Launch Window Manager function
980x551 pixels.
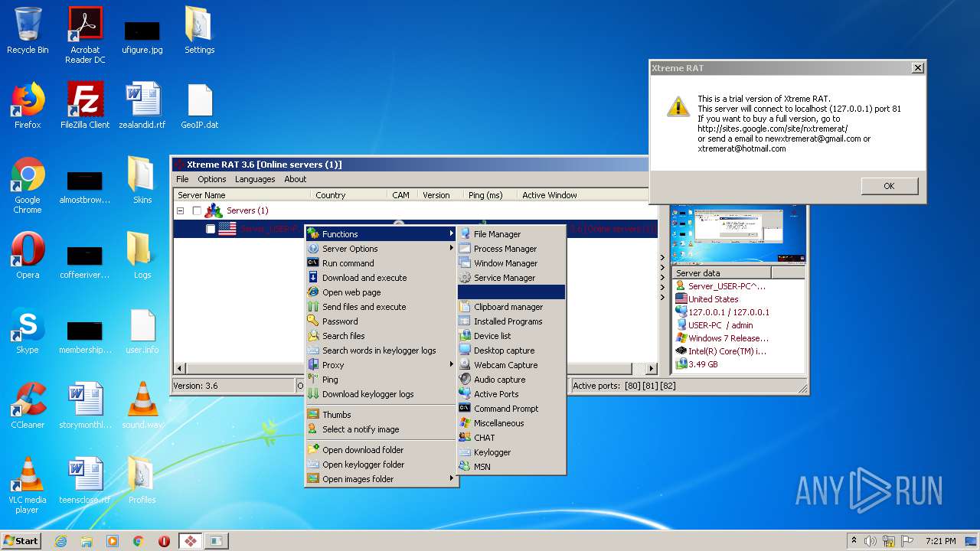coord(511,263)
